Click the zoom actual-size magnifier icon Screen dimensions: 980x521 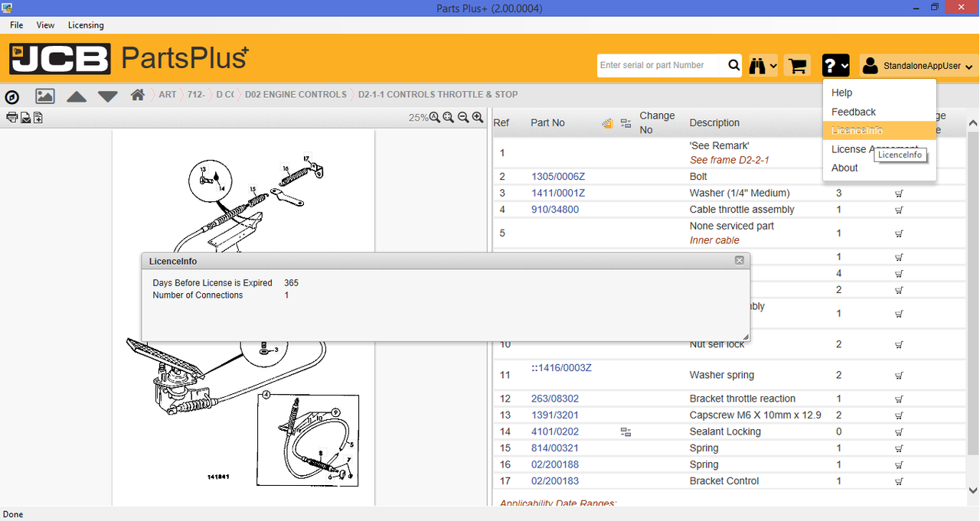435,117
